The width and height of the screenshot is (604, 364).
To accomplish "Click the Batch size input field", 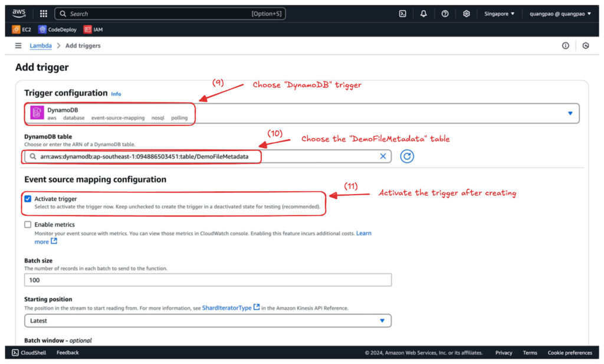I will [x=208, y=280].
